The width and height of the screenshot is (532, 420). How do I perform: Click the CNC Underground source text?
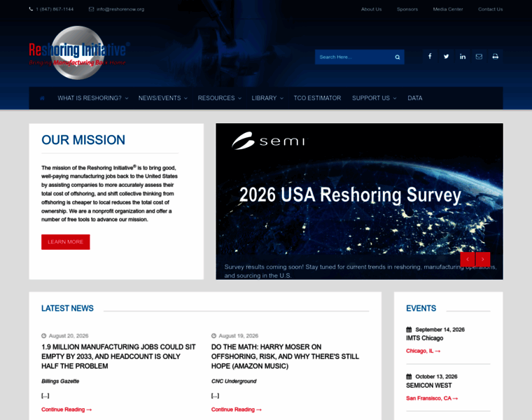tap(234, 381)
